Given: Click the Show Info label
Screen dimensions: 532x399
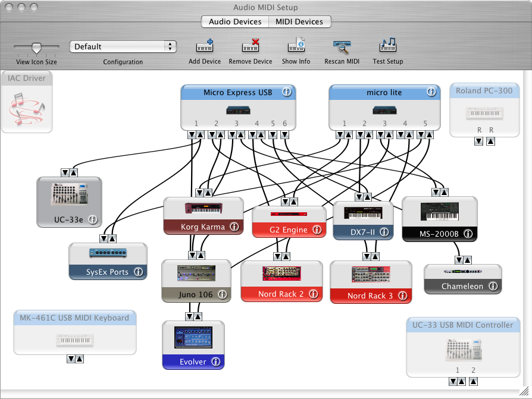Looking at the screenshot, I should click(296, 61).
